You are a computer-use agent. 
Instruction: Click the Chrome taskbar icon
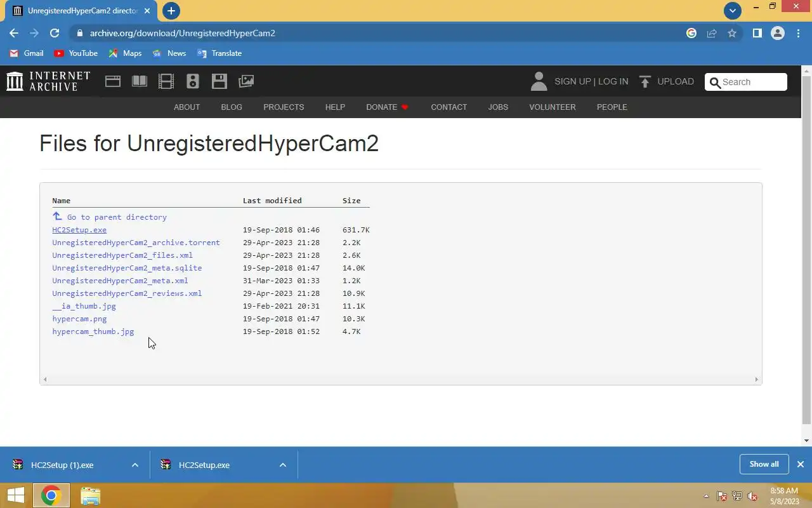(x=51, y=495)
